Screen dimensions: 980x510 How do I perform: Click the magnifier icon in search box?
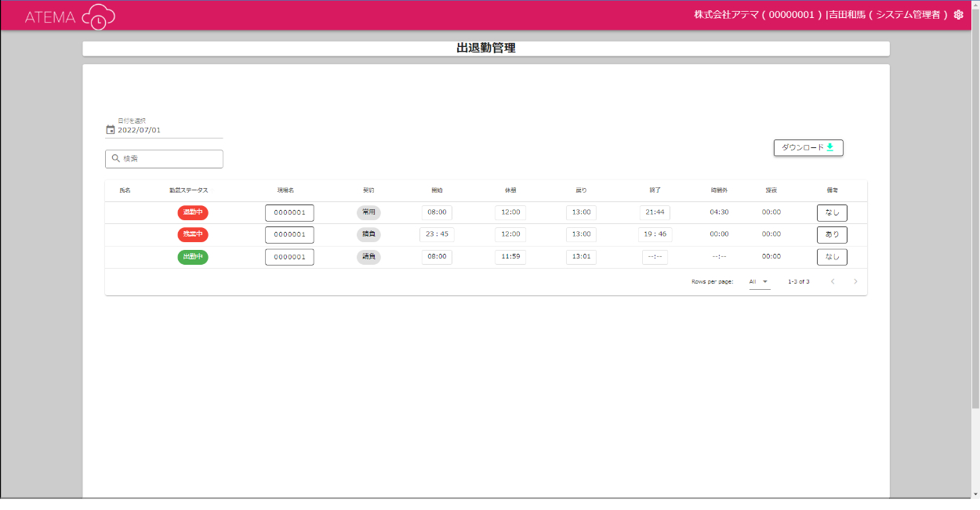point(115,158)
